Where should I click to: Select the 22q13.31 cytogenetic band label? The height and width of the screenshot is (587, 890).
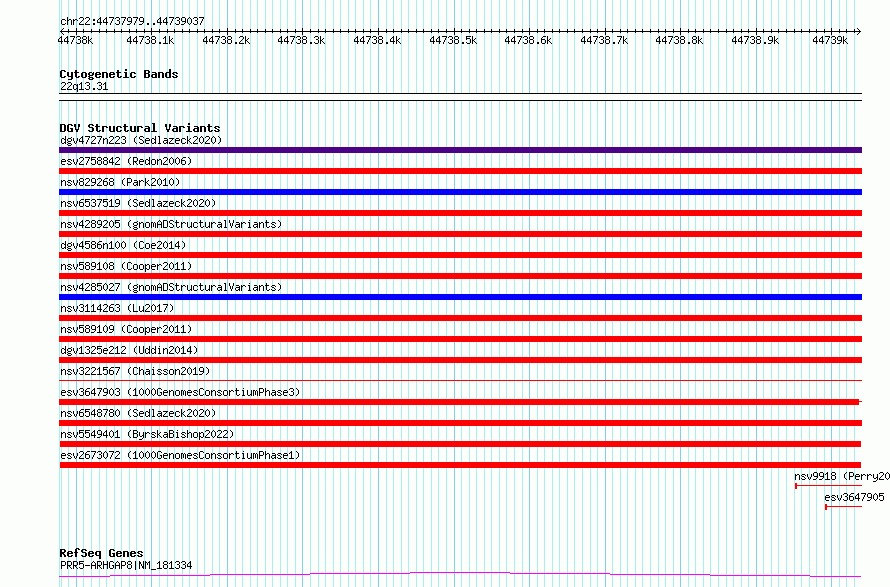84,86
